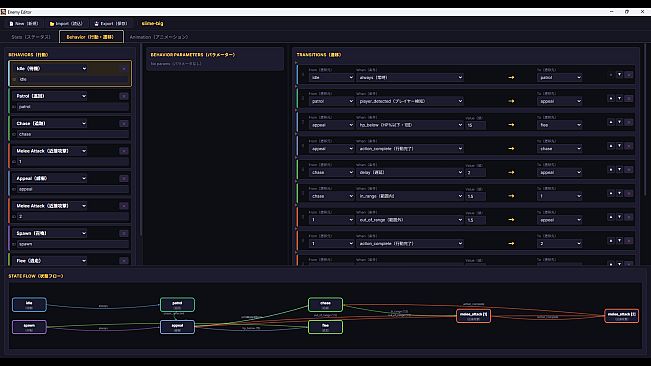Open the Appeal behavior type dropdown
Screen dimensions: 651x366
[x=51, y=178]
